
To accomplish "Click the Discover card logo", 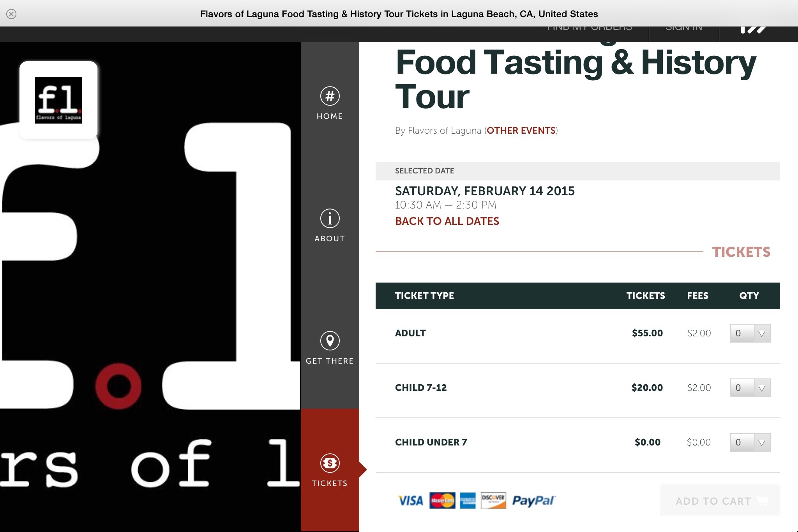I will click(x=493, y=500).
